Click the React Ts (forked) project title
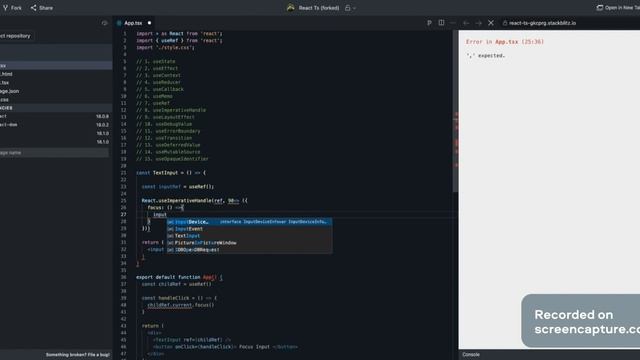The height and width of the screenshot is (360, 640). coord(319,8)
